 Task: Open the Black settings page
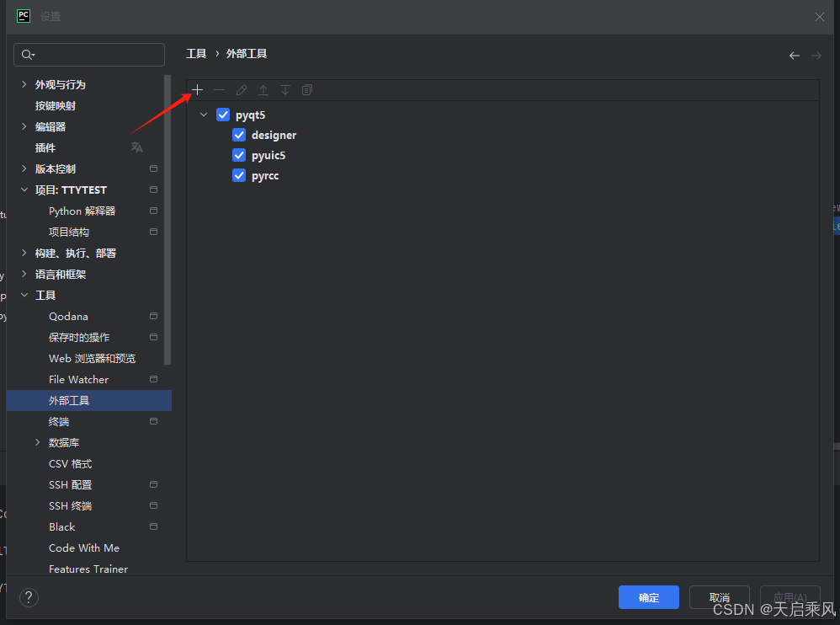[62, 527]
